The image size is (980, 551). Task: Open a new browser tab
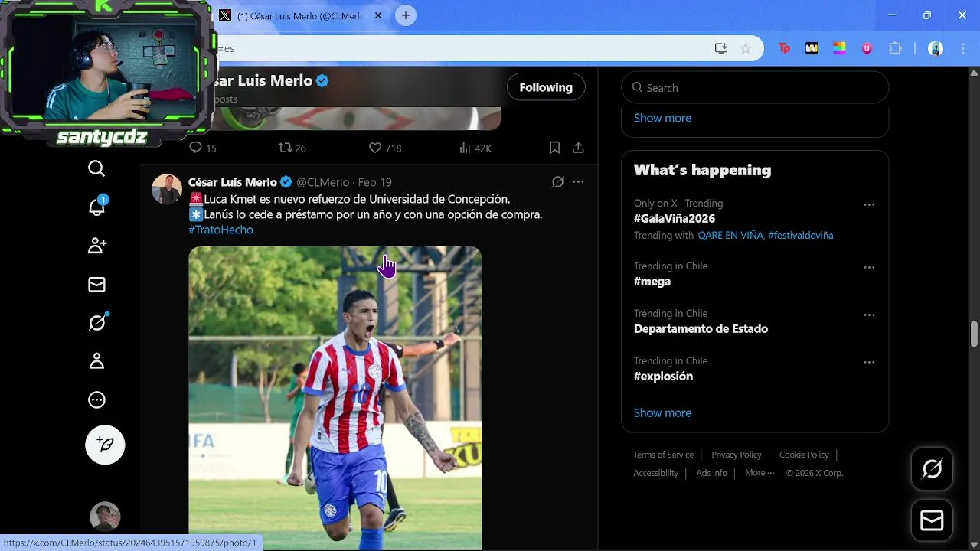[406, 15]
